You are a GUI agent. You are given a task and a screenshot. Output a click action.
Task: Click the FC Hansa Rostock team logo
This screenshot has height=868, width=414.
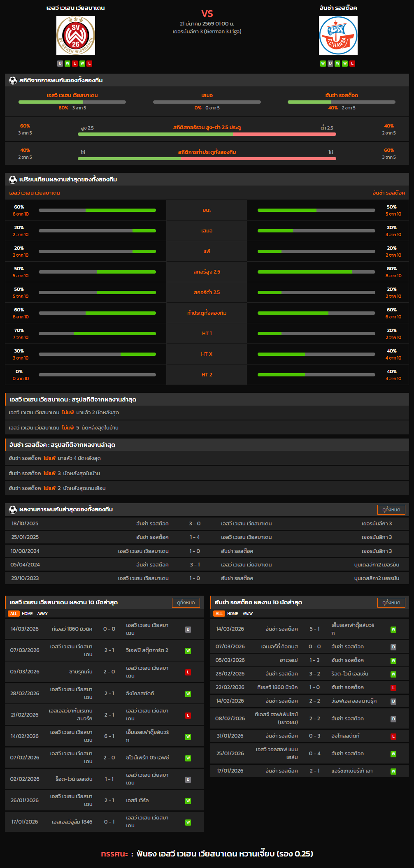tap(338, 35)
